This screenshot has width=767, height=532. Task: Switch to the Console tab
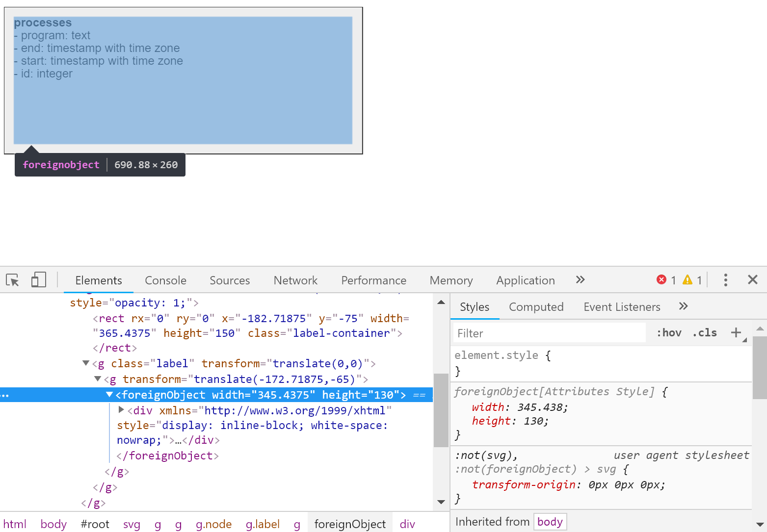pyautogui.click(x=166, y=280)
